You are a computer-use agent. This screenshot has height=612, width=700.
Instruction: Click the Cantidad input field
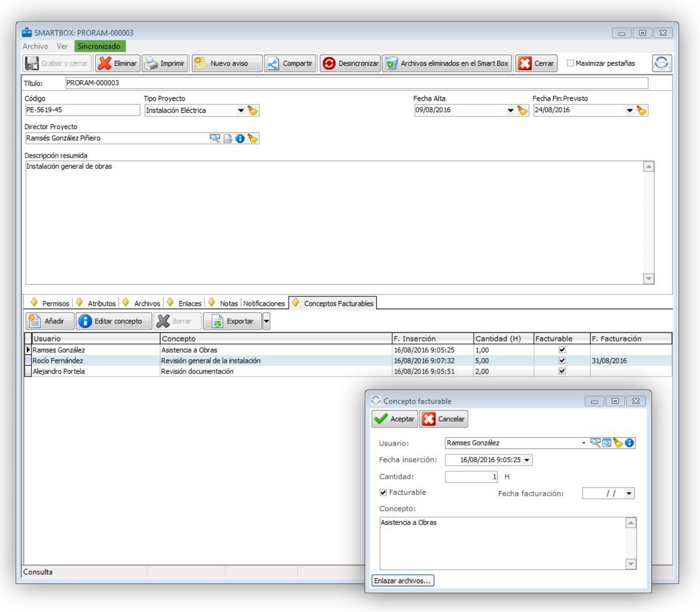(470, 476)
